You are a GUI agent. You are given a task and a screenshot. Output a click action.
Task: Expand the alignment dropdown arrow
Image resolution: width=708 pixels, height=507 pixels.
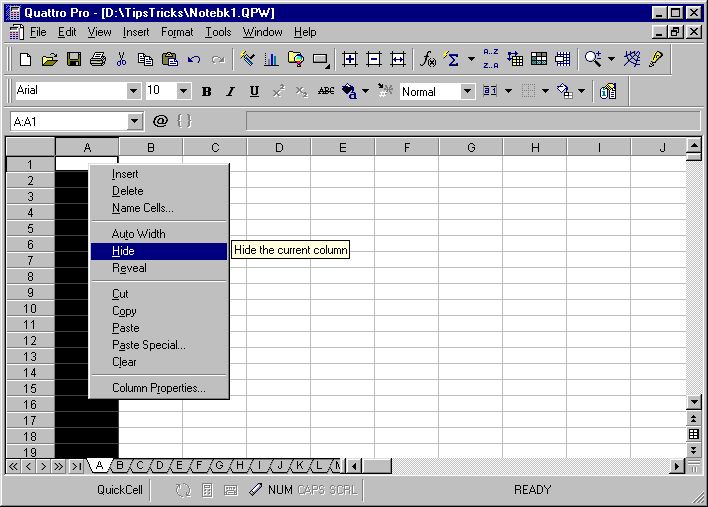(x=508, y=92)
